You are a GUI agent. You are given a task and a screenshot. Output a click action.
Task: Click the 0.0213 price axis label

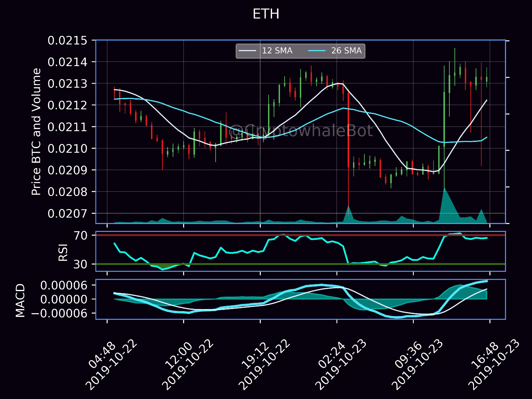(x=67, y=84)
